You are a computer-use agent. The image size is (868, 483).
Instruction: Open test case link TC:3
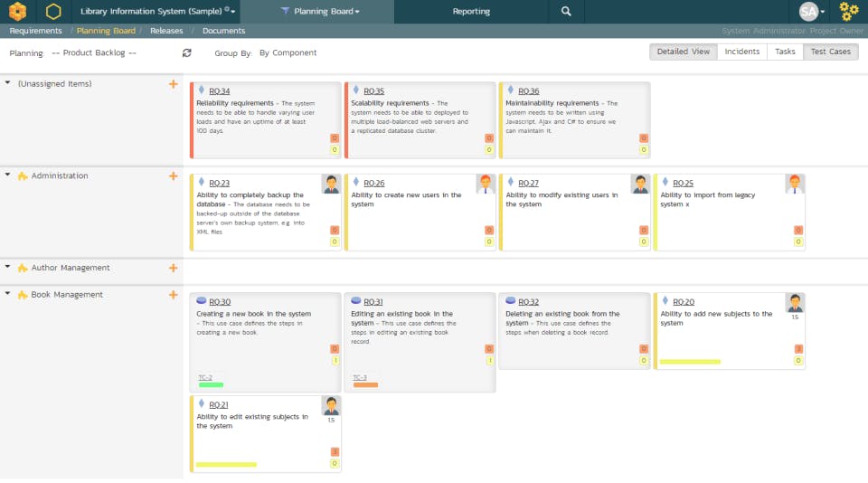(360, 378)
